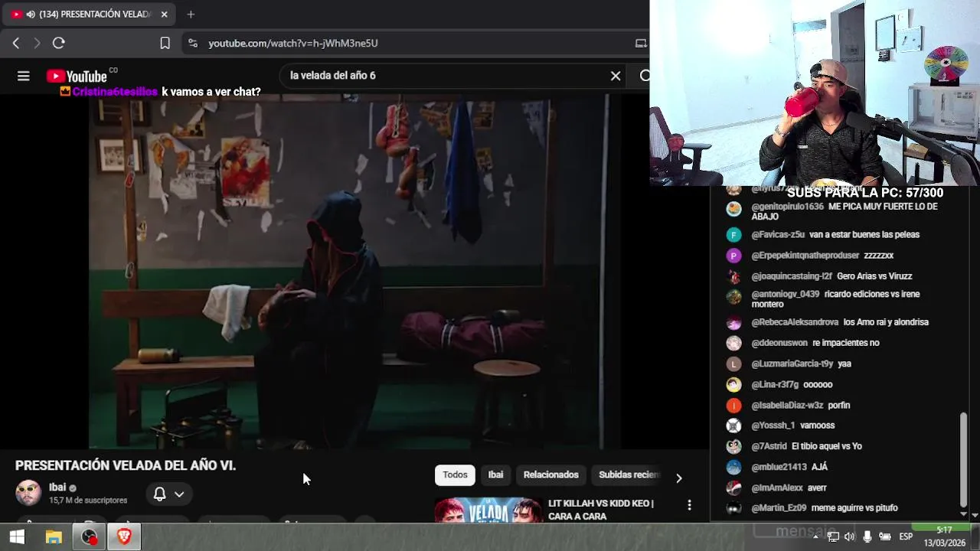Bookmark this page icon
Image resolution: width=980 pixels, height=551 pixels.
point(165,44)
